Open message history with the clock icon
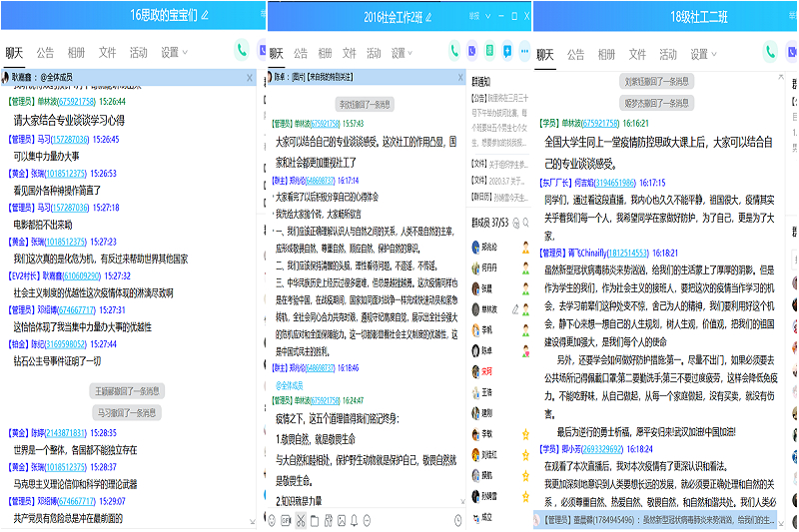The width and height of the screenshot is (799, 532). point(457,520)
